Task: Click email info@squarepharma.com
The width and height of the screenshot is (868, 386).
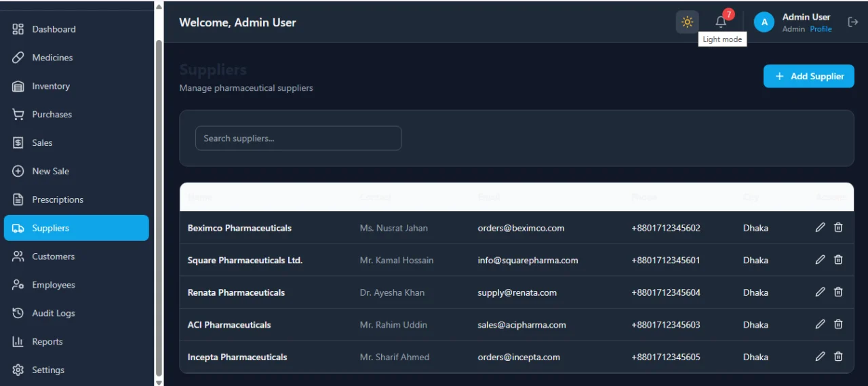Action: pyautogui.click(x=528, y=260)
